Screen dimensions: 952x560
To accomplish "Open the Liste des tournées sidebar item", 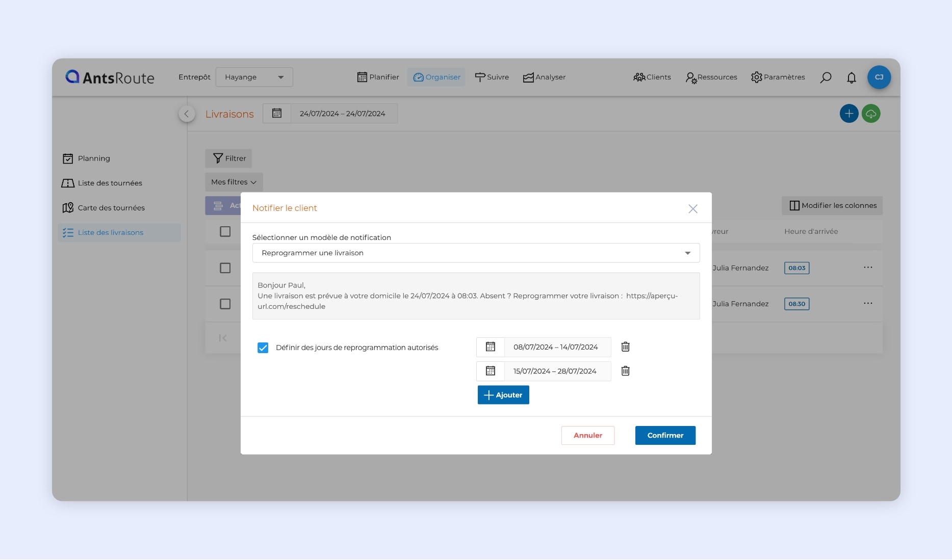I will (x=110, y=183).
